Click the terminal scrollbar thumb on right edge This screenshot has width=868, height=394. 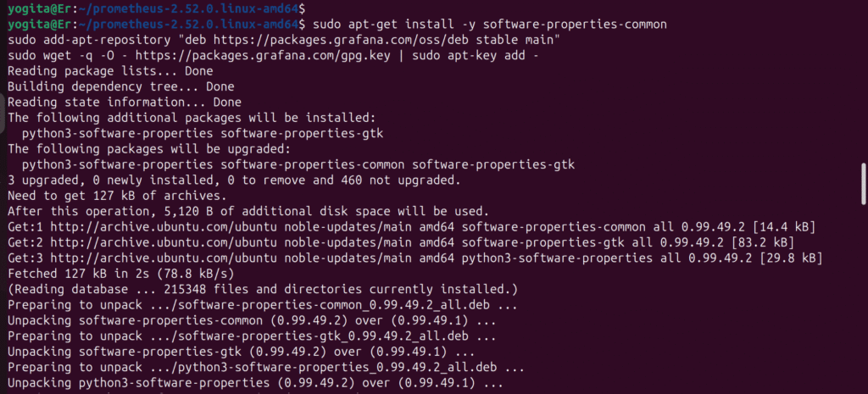(x=864, y=184)
